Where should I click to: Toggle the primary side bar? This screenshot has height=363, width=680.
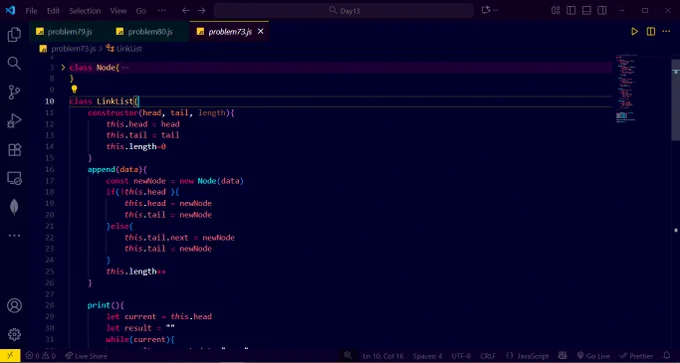571,10
